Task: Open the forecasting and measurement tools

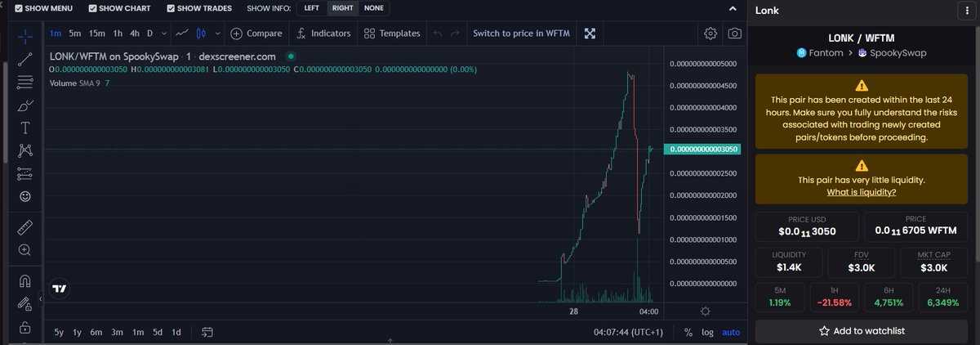Action: (x=25, y=173)
